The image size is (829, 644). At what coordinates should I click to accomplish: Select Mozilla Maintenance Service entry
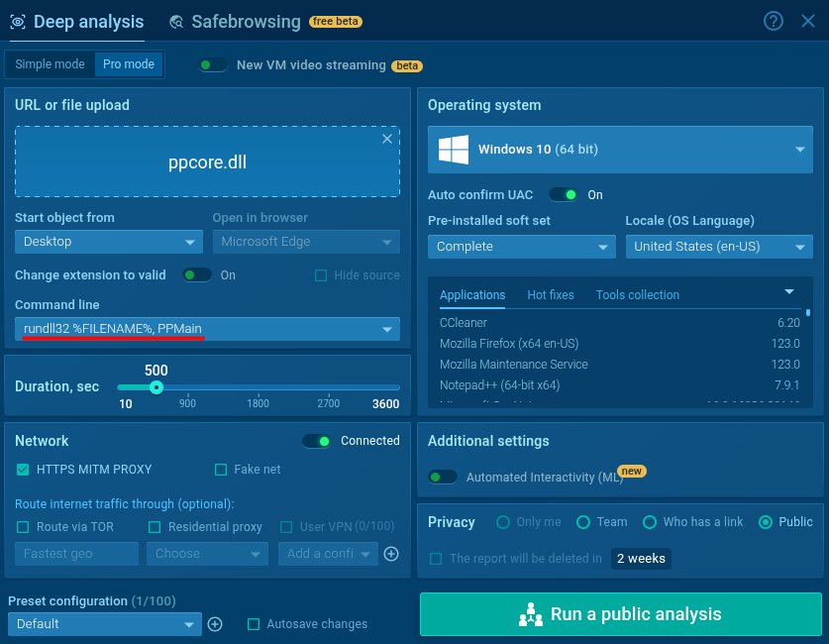[620, 365]
